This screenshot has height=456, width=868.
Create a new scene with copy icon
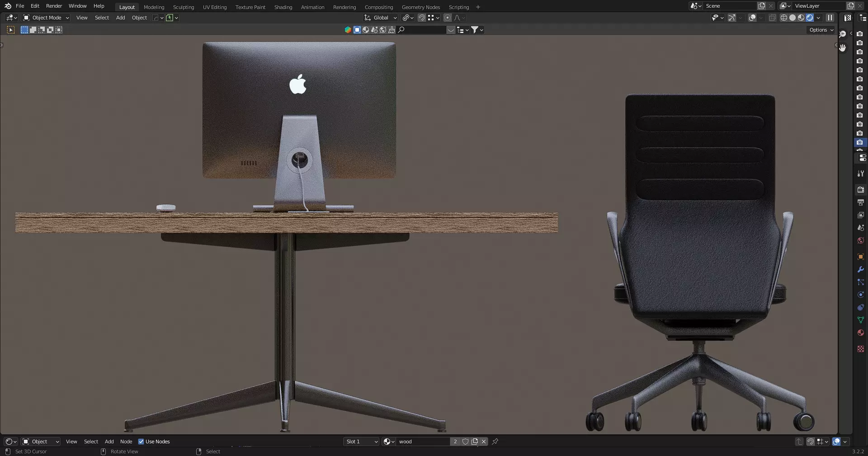762,6
